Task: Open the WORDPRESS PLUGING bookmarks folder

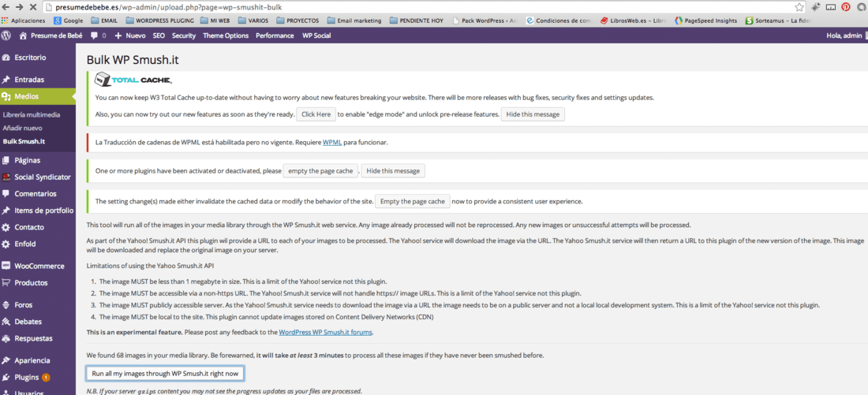Action: [160, 20]
